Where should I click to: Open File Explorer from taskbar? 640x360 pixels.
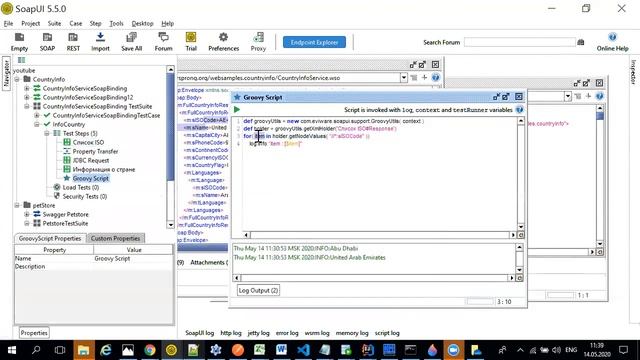point(84,350)
